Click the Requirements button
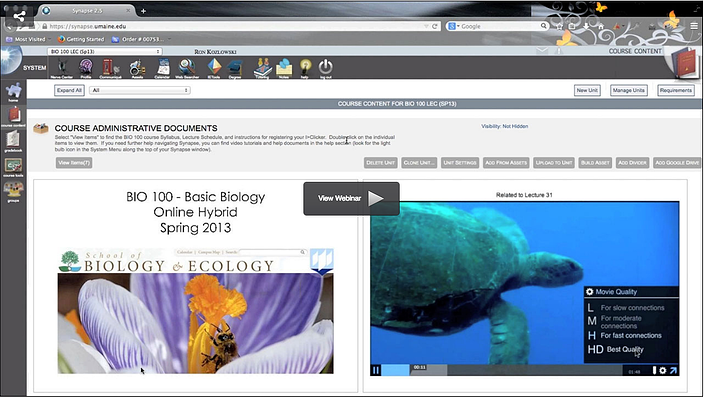705x398 pixels. coord(675,90)
